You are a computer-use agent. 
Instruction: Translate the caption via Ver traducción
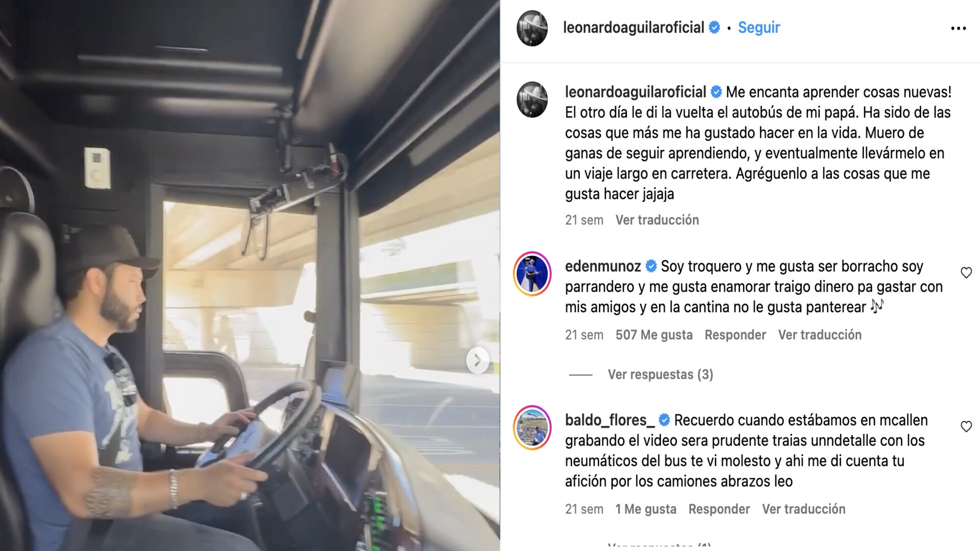(657, 220)
